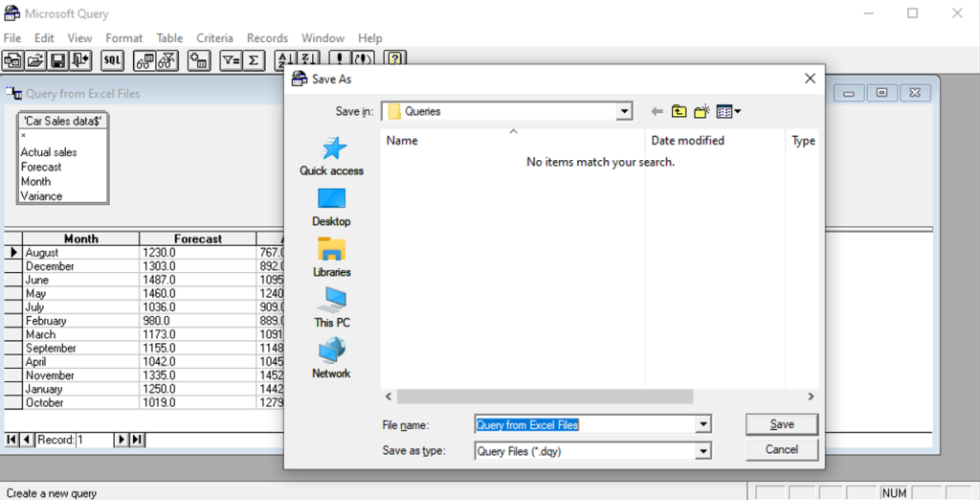The height and width of the screenshot is (500, 980).
Task: Select Quick access in places bar
Action: tap(331, 156)
